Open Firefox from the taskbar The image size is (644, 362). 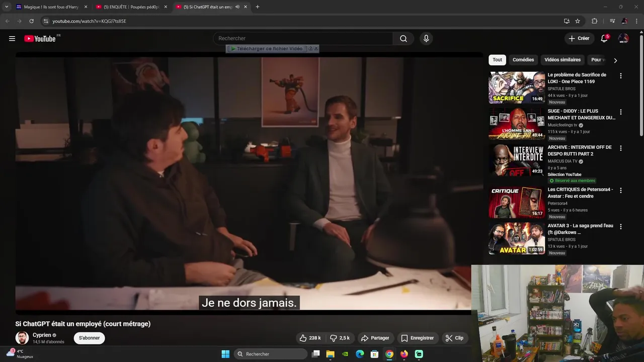(404, 354)
